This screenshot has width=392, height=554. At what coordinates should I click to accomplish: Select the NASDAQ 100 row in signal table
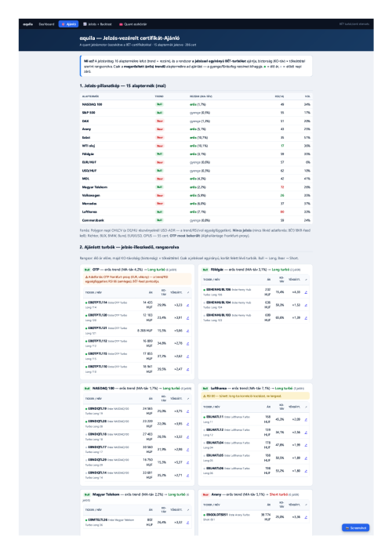tap(196, 104)
